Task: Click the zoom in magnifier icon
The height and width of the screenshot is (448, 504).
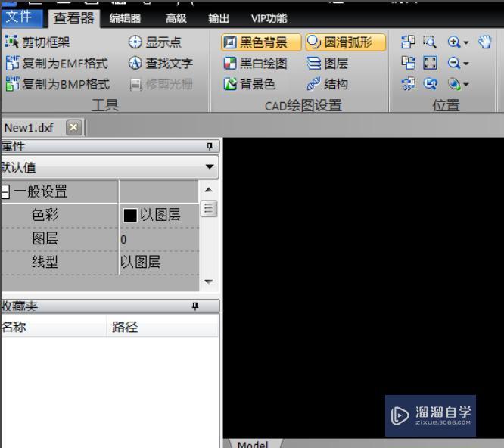Action: click(453, 42)
